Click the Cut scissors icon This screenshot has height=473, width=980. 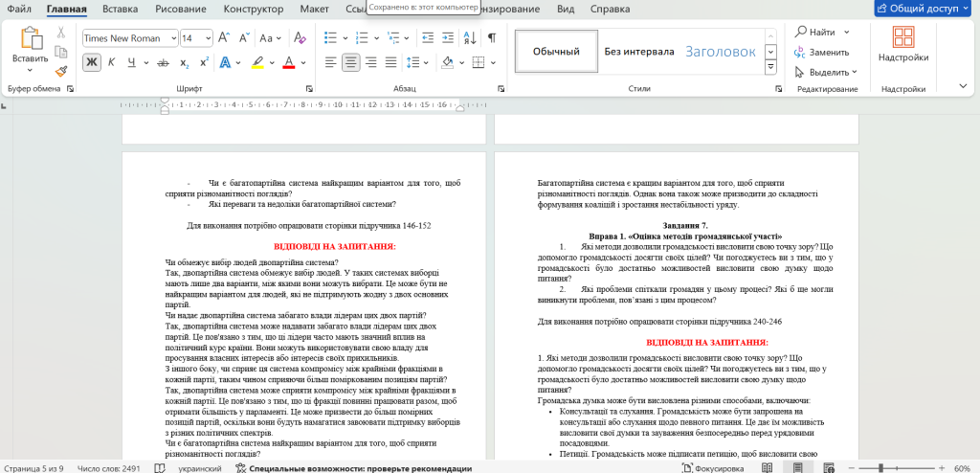click(61, 32)
